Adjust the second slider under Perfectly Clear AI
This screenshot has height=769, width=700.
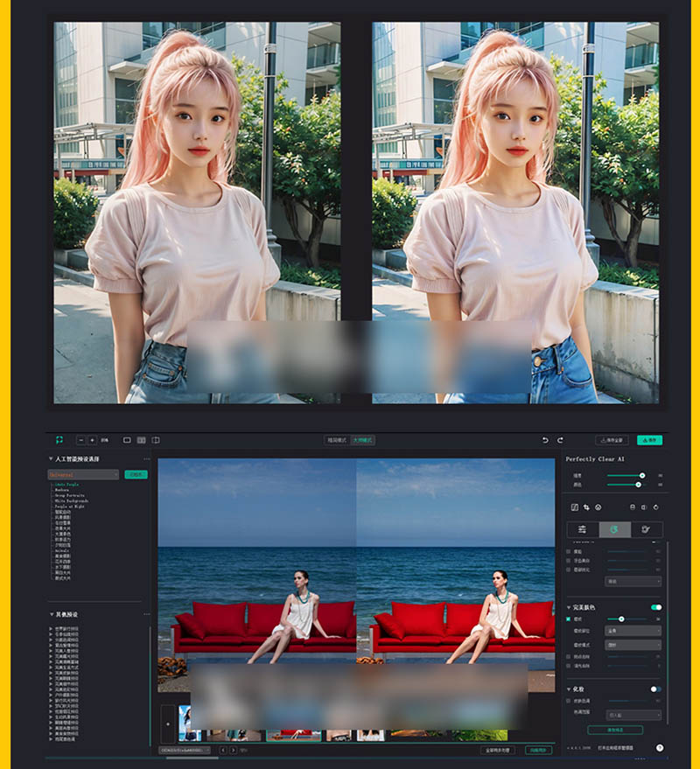click(626, 485)
